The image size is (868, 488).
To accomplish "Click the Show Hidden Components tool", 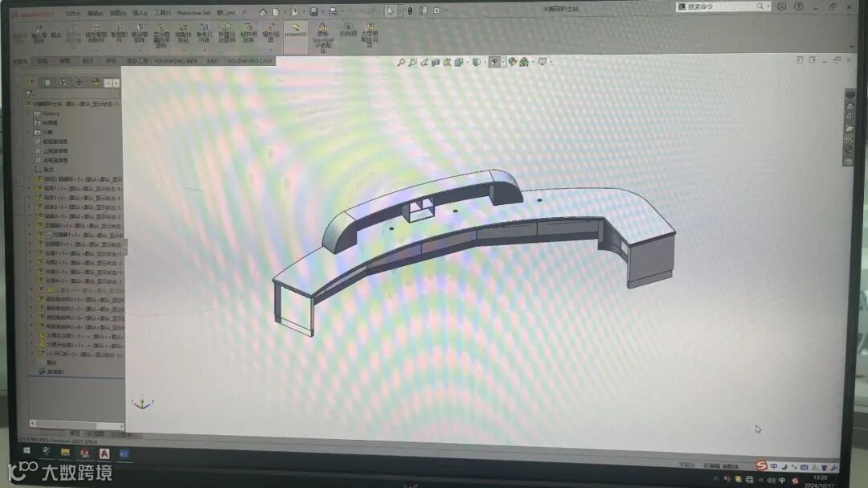I will (x=161, y=35).
